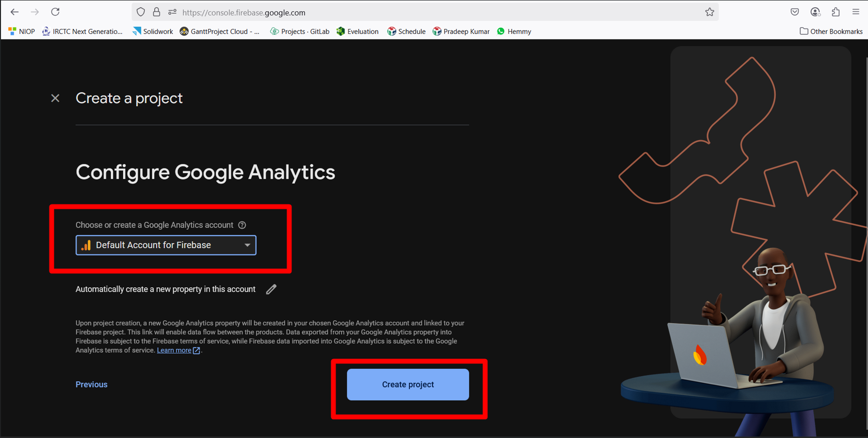The height and width of the screenshot is (438, 868).
Task: Edit property settings with pencil icon
Action: 271,289
